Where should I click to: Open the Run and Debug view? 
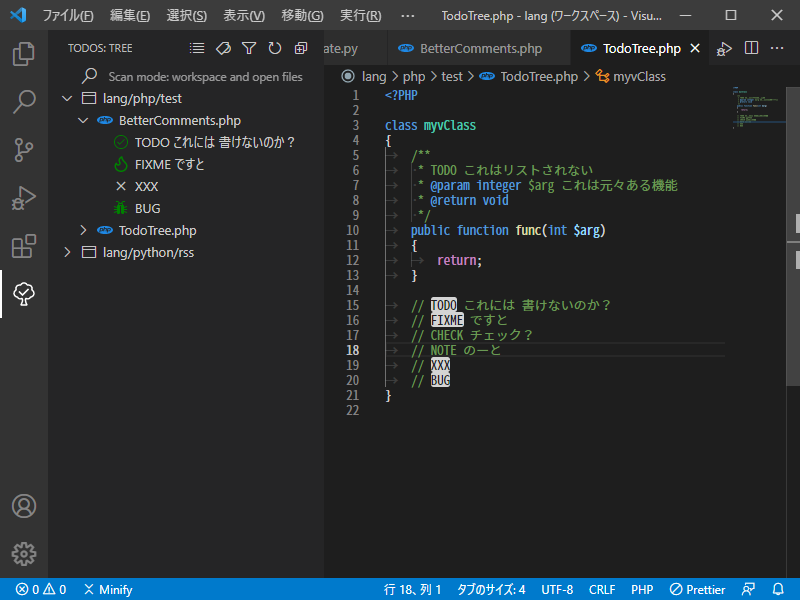click(23, 198)
